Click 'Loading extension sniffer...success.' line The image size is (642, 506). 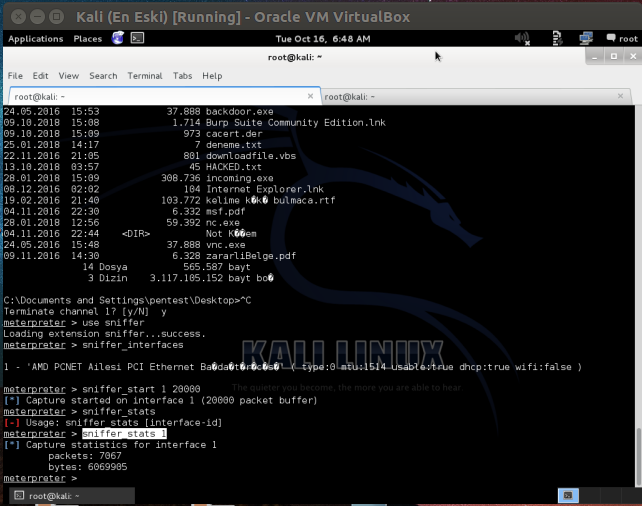click(x=104, y=334)
